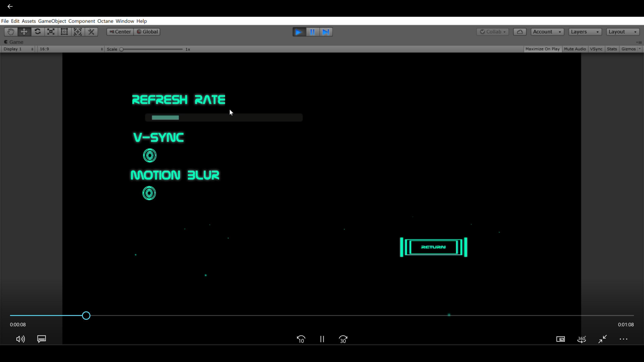Click the RETURN button in game menu
Screen dimensions: 644x362
pos(433,247)
